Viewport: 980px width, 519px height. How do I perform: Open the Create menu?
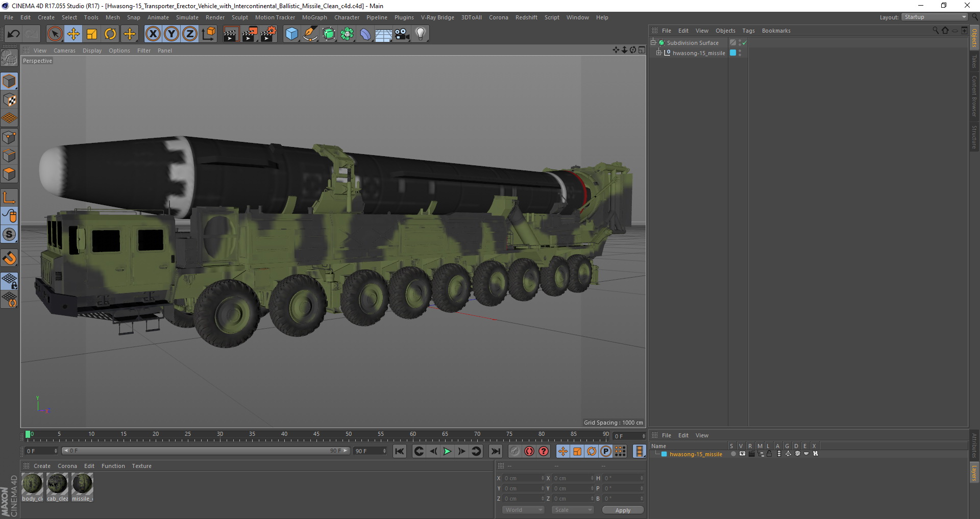pyautogui.click(x=46, y=17)
